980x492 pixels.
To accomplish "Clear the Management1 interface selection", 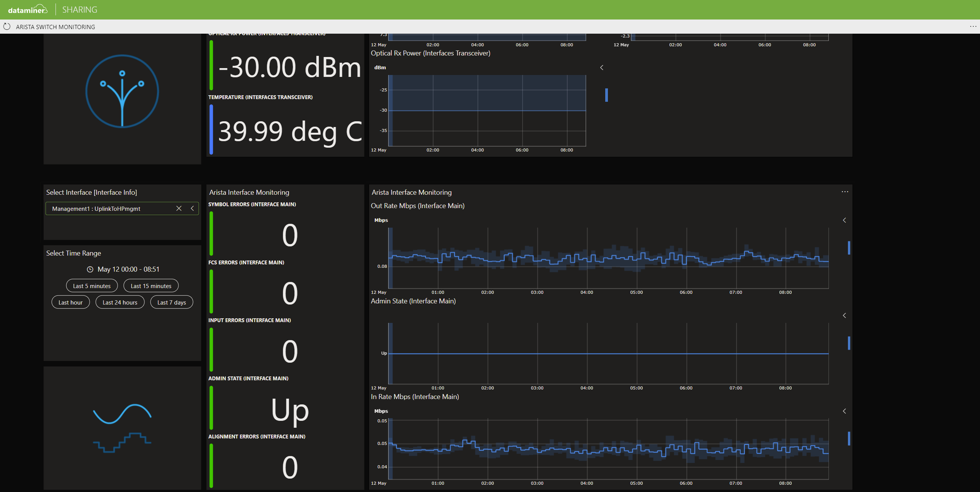I will click(x=179, y=209).
